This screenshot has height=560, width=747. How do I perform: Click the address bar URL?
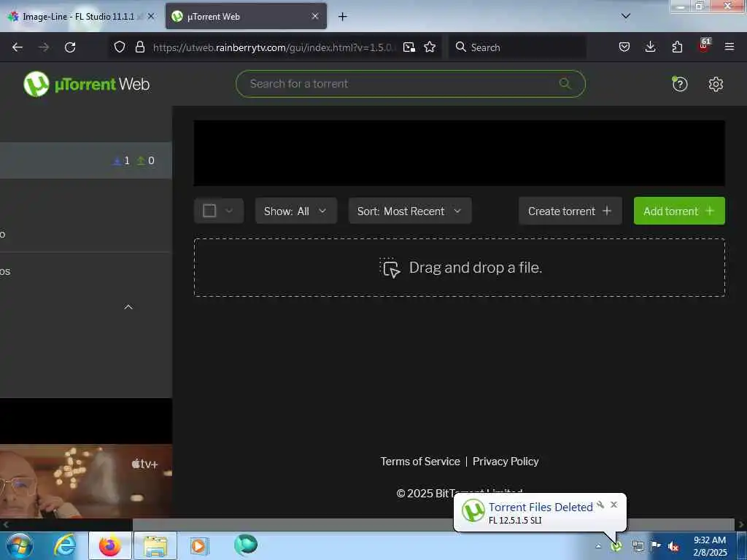pos(273,47)
